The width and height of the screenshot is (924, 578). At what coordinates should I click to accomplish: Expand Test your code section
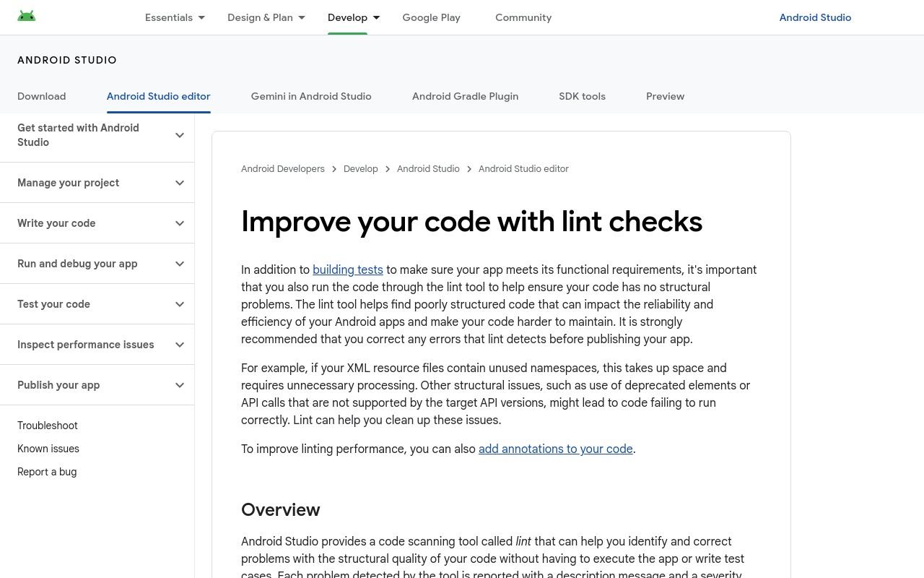(97, 304)
